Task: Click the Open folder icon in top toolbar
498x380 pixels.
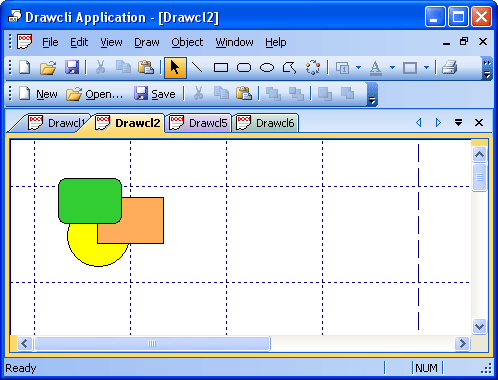Action: (x=48, y=68)
